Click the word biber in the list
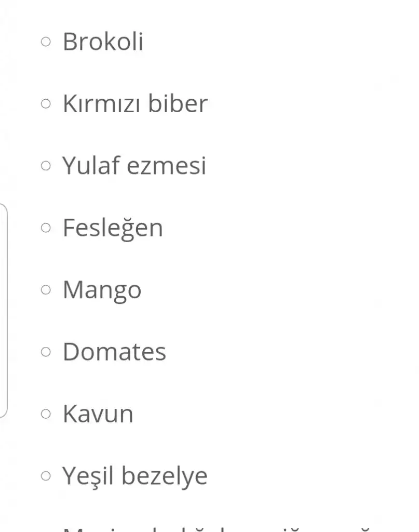This screenshot has width=419, height=532. 178,103
